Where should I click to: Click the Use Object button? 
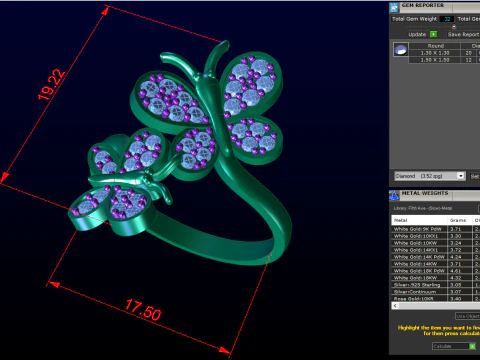click(x=468, y=316)
